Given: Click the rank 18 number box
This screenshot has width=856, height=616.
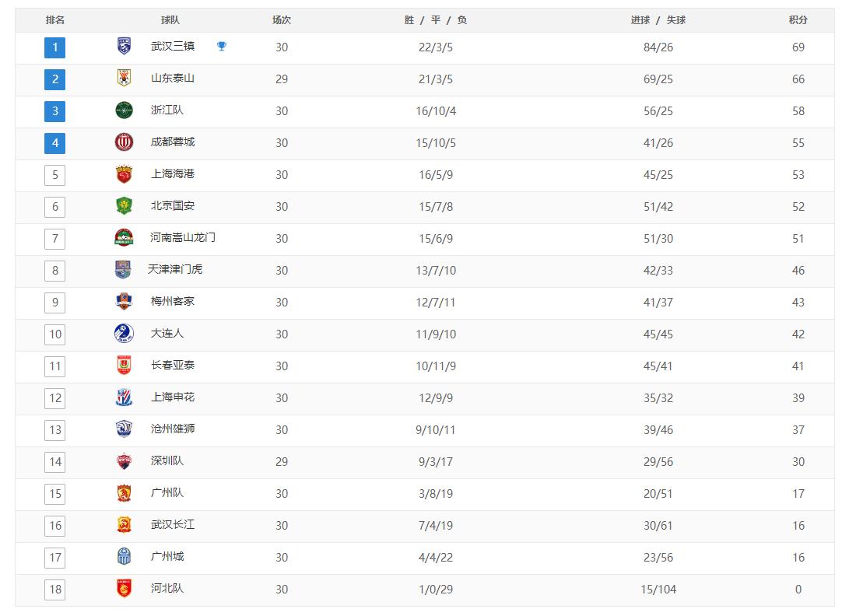Looking at the screenshot, I should (55, 590).
